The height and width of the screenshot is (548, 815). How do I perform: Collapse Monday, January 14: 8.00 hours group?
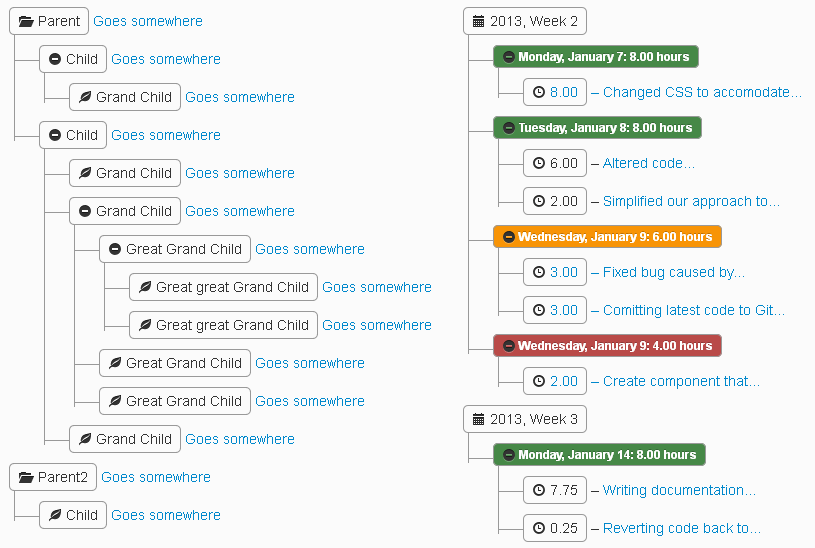tap(509, 455)
